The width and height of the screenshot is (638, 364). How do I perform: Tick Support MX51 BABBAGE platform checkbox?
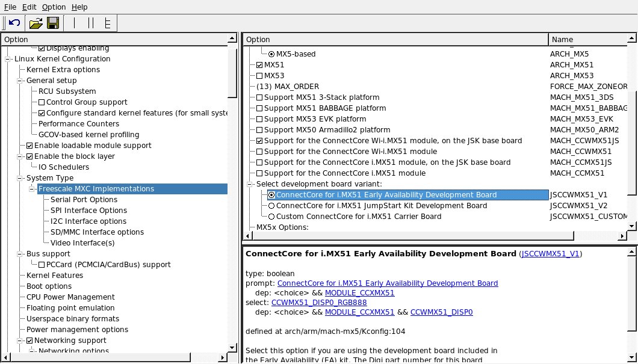click(x=259, y=108)
